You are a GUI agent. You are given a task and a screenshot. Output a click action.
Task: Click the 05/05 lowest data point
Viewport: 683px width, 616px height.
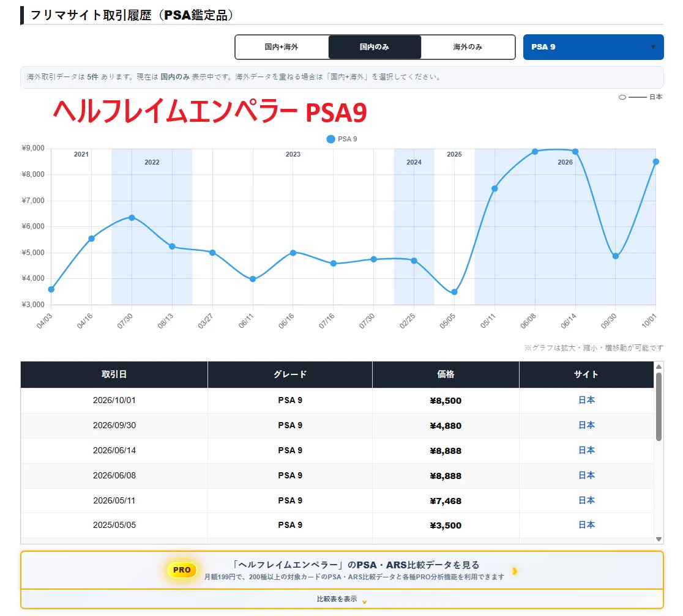click(454, 292)
